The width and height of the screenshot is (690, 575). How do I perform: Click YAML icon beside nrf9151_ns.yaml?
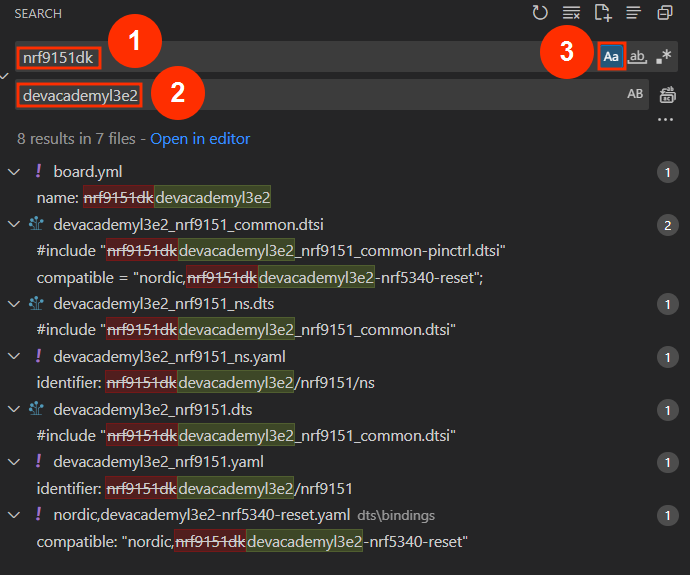[x=38, y=355]
